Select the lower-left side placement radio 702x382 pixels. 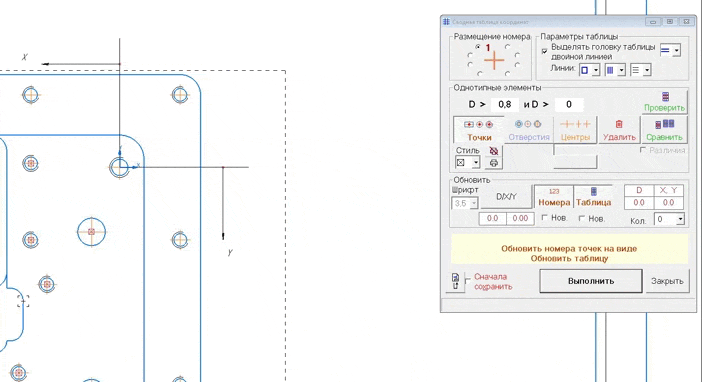point(470,65)
